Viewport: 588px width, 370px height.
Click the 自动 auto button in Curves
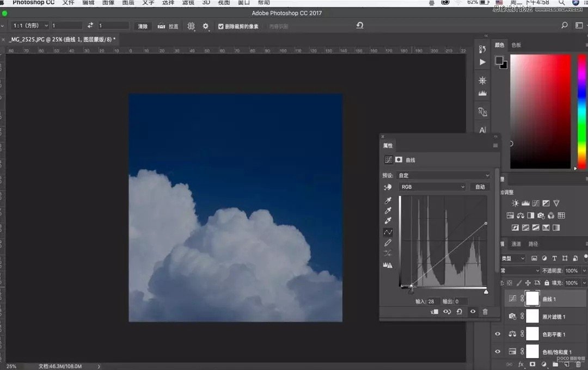coord(480,187)
